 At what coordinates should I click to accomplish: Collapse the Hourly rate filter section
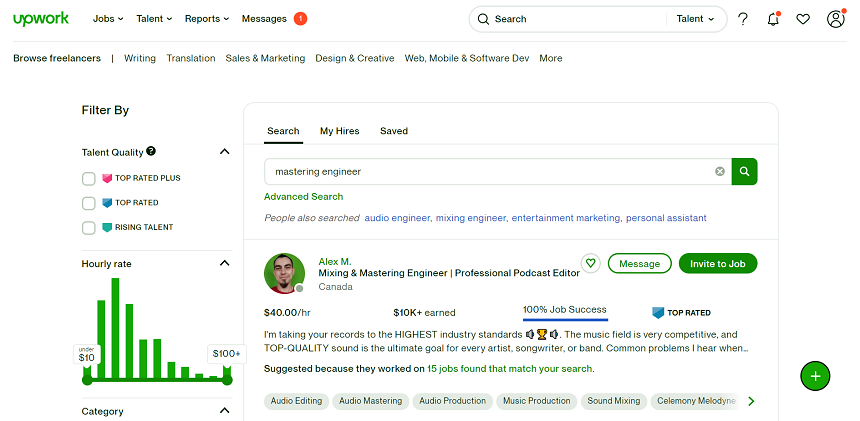click(x=224, y=263)
